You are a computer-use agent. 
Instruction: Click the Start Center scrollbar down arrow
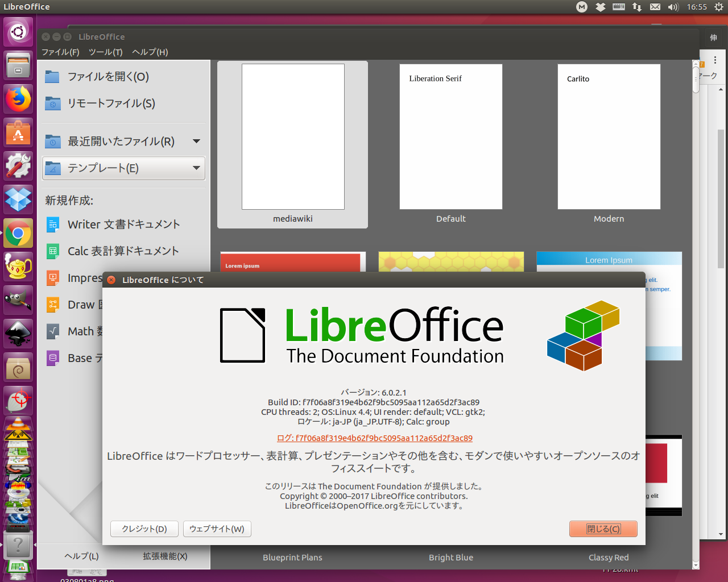(x=696, y=564)
